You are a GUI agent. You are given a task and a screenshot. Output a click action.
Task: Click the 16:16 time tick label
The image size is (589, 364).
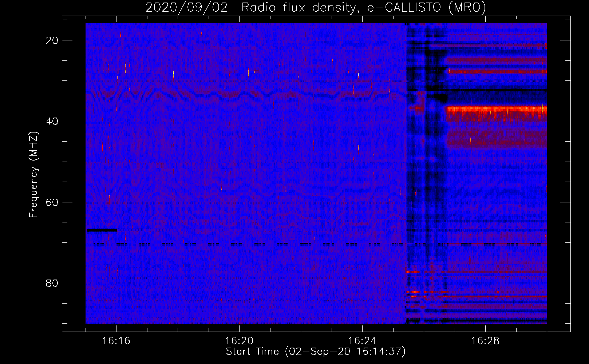pos(116,341)
